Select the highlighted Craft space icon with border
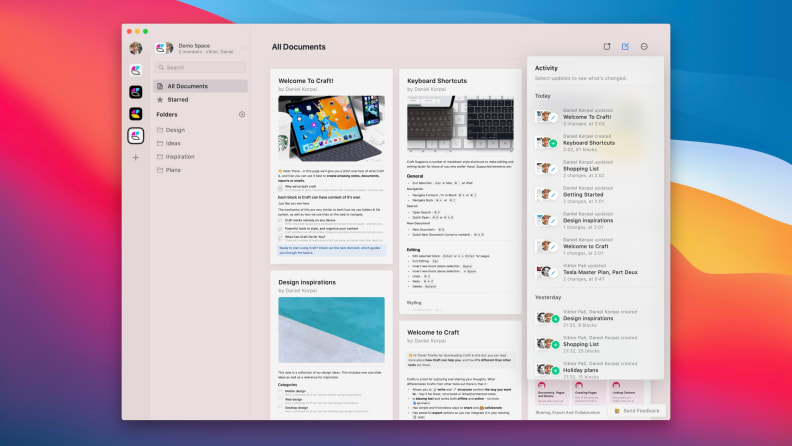792x446 pixels. pos(135,135)
